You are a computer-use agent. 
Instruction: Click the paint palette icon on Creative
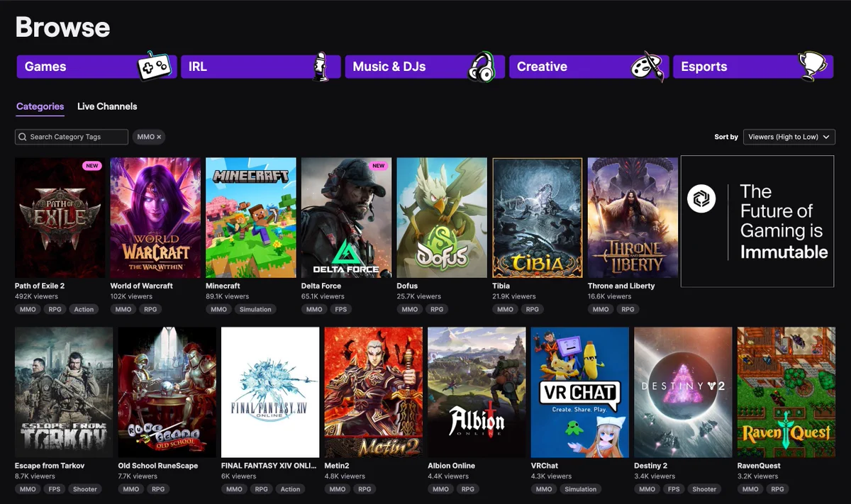pos(647,66)
